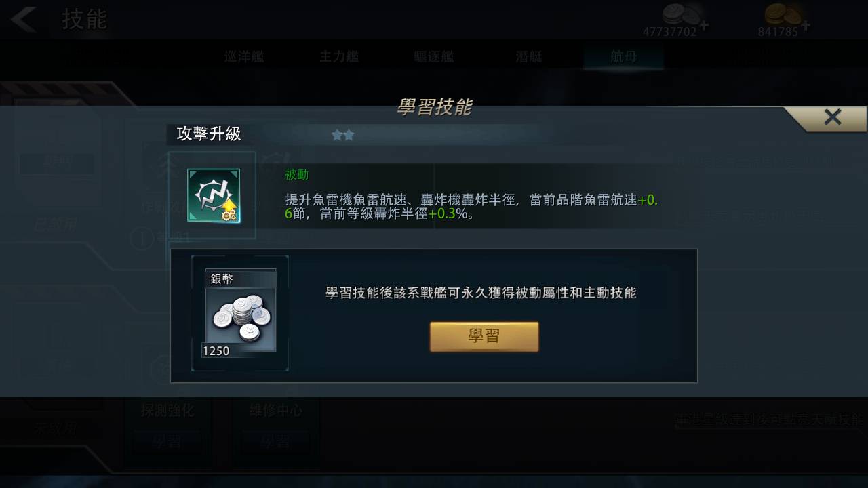The height and width of the screenshot is (488, 868).
Task: Open the 銀幣 cost item showing 1250
Action: pyautogui.click(x=240, y=313)
